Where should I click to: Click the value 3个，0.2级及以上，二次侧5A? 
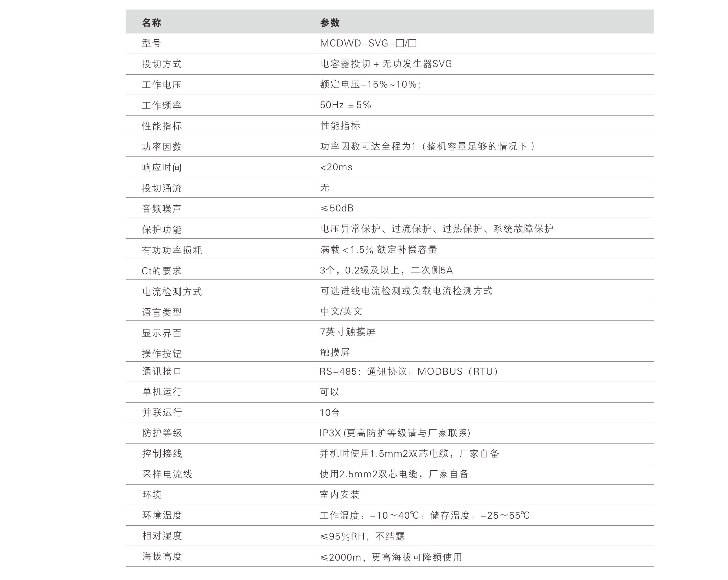click(x=386, y=270)
